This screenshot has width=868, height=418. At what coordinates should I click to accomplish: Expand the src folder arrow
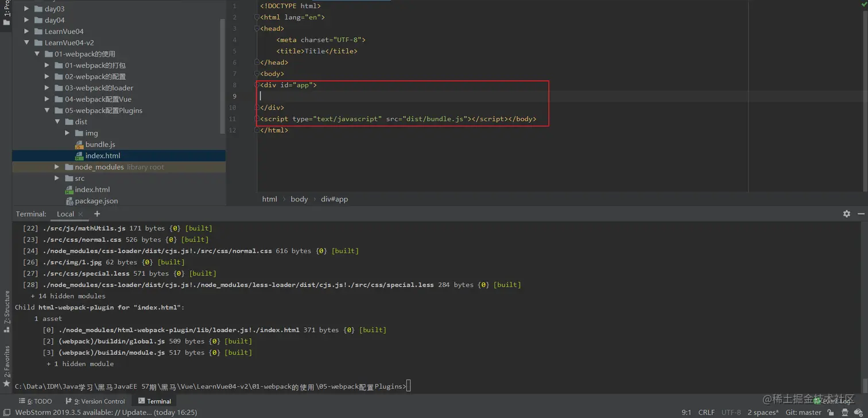57,179
